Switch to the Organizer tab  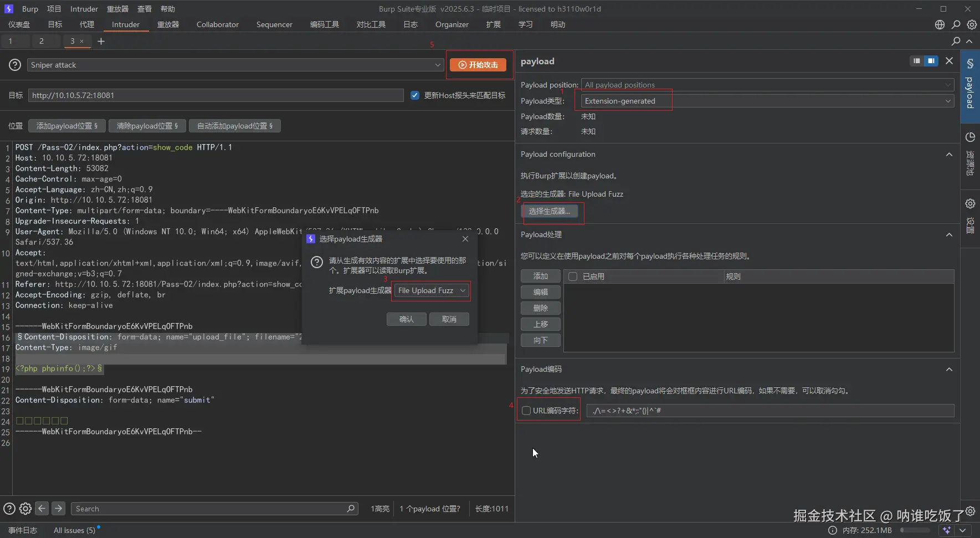click(x=452, y=24)
